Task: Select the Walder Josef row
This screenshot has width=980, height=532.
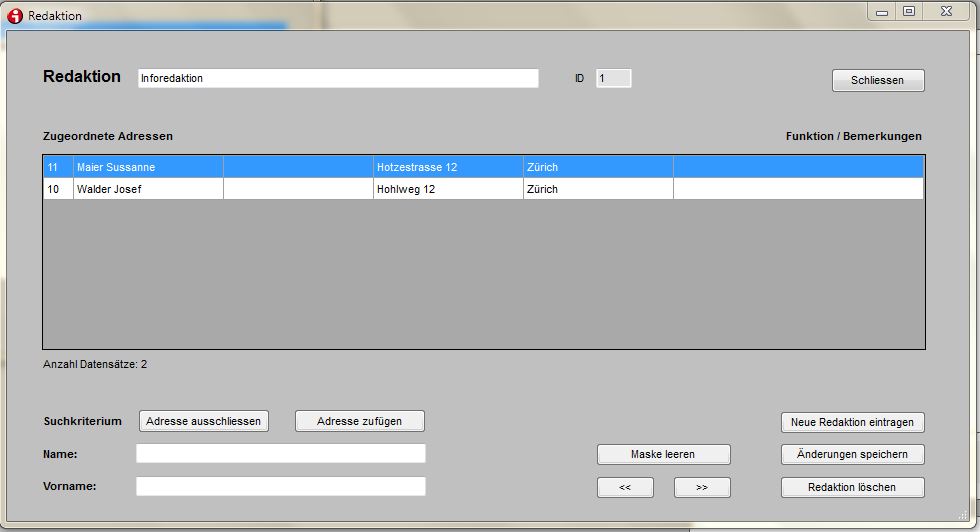Action: pos(147,189)
